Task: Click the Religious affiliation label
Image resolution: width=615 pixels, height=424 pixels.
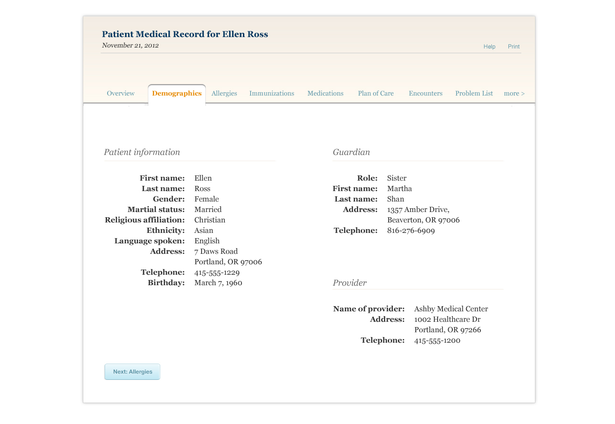Action: coord(145,220)
